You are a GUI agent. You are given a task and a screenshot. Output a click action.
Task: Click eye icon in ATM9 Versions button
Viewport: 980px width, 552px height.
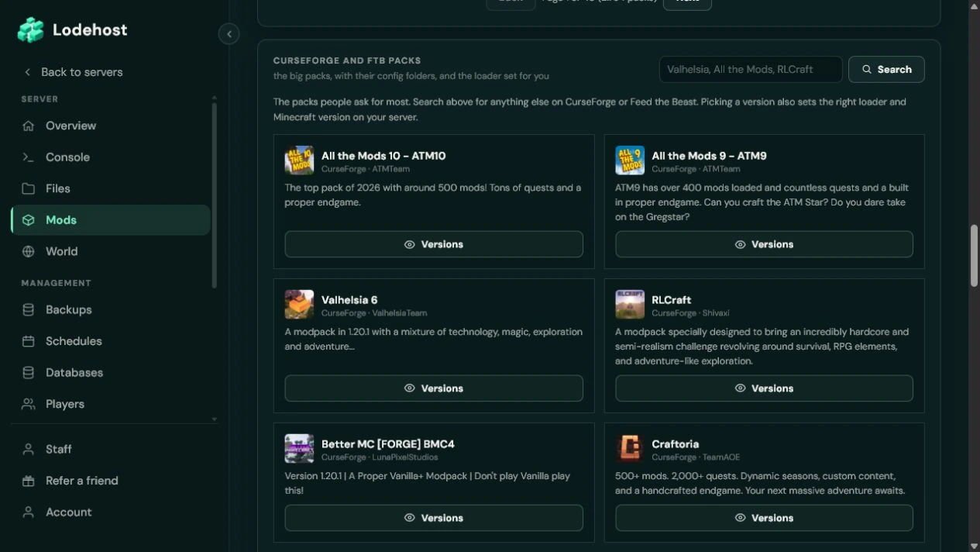pos(740,244)
